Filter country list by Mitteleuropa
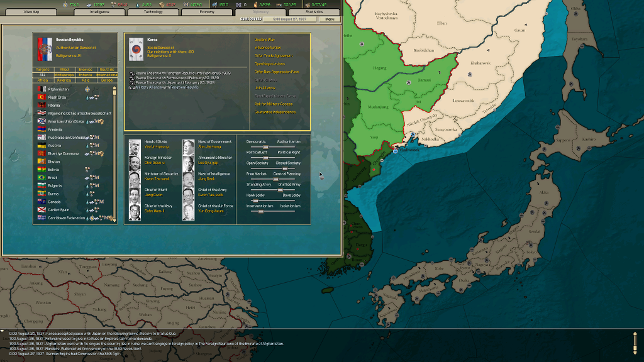The height and width of the screenshot is (362, 644). [x=64, y=75]
